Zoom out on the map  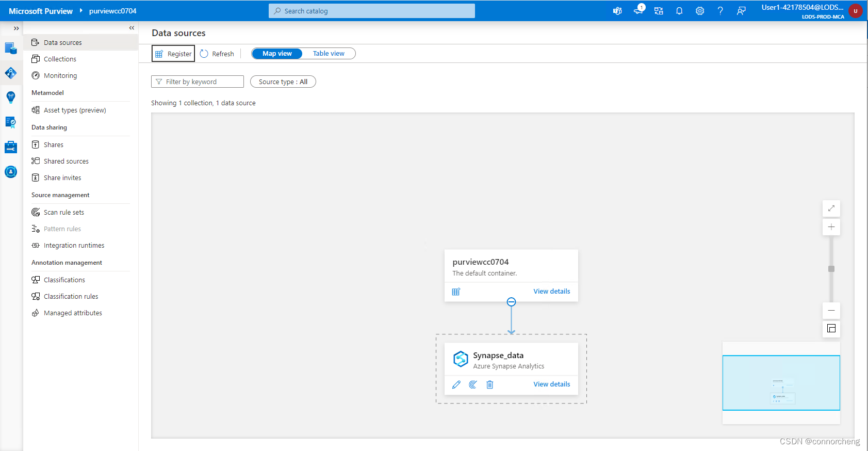[831, 311]
